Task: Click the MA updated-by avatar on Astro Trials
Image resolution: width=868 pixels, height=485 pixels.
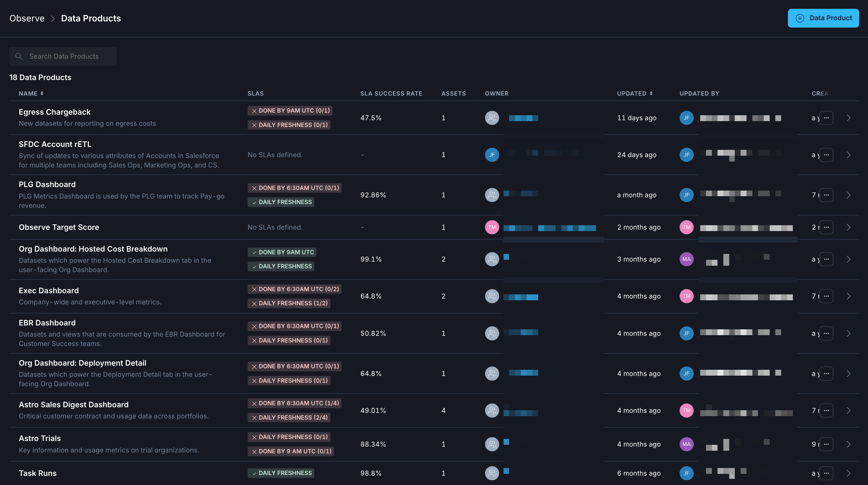Action: point(686,444)
